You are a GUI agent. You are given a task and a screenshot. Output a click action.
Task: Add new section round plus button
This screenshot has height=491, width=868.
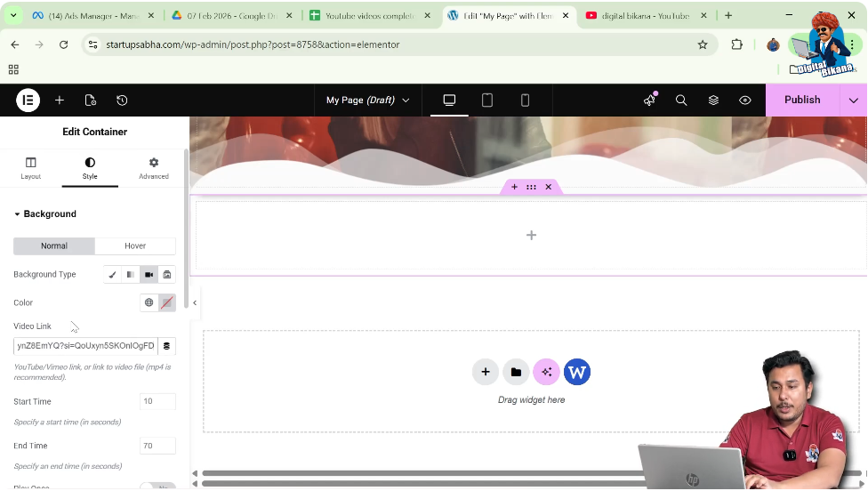pos(486,372)
